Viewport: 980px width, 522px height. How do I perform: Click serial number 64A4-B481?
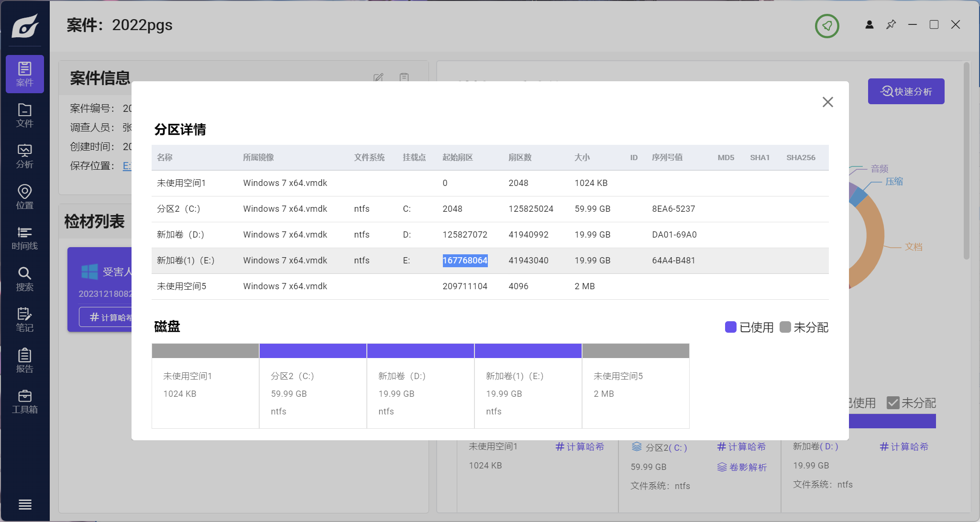pos(673,261)
